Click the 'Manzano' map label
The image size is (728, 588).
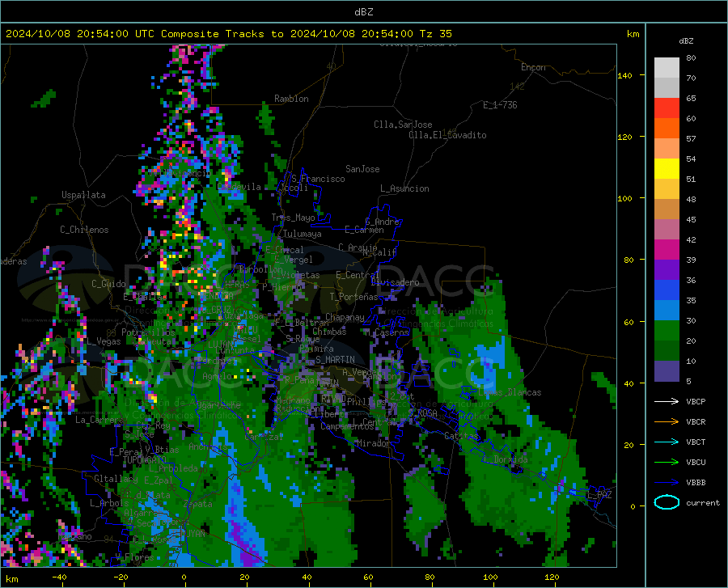(x=74, y=536)
